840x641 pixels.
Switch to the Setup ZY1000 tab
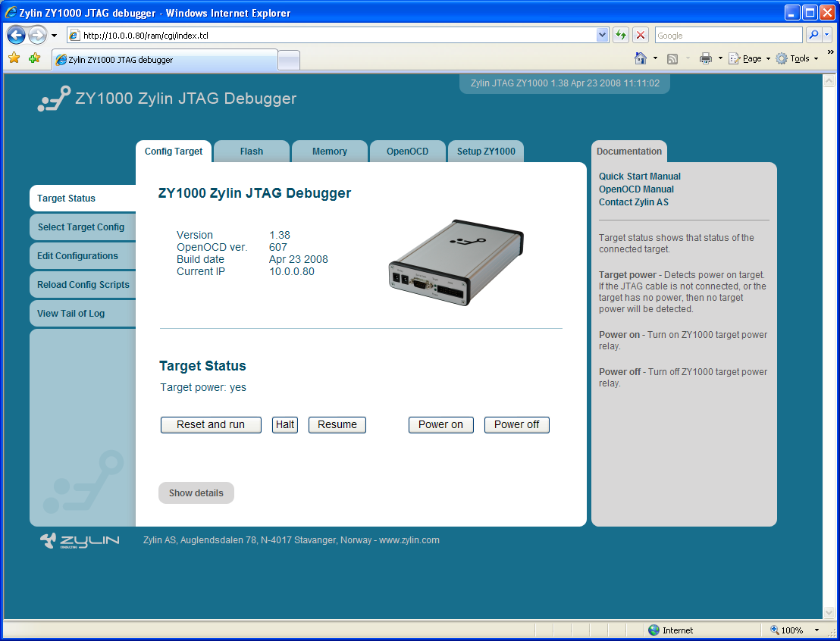click(x=486, y=152)
